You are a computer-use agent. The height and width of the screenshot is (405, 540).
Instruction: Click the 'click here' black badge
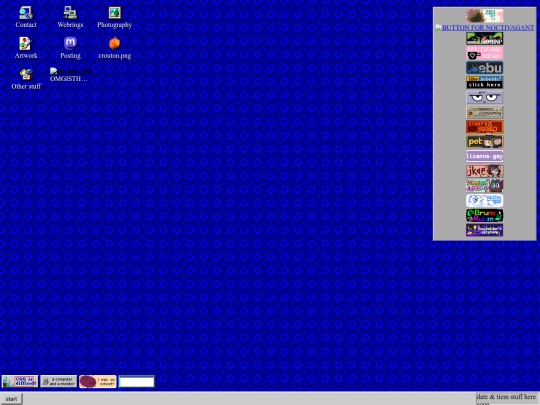click(485, 83)
